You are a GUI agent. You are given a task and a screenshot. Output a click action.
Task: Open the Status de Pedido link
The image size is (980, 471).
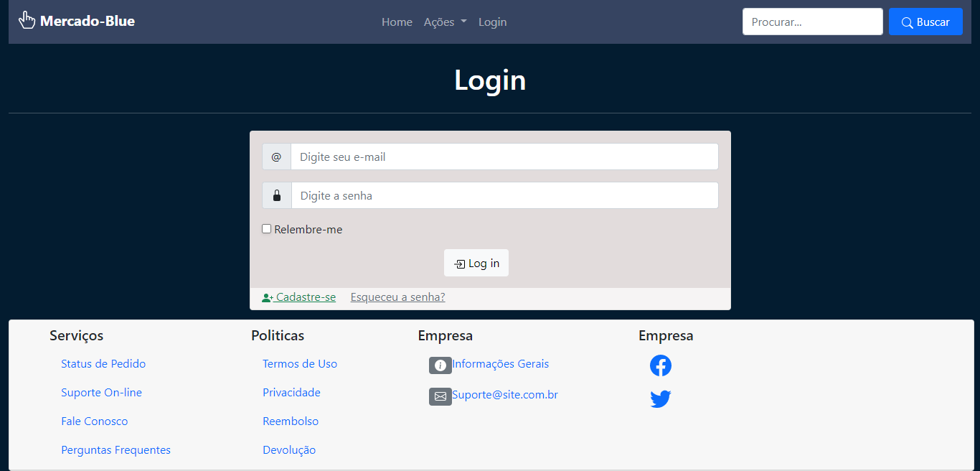(x=103, y=364)
